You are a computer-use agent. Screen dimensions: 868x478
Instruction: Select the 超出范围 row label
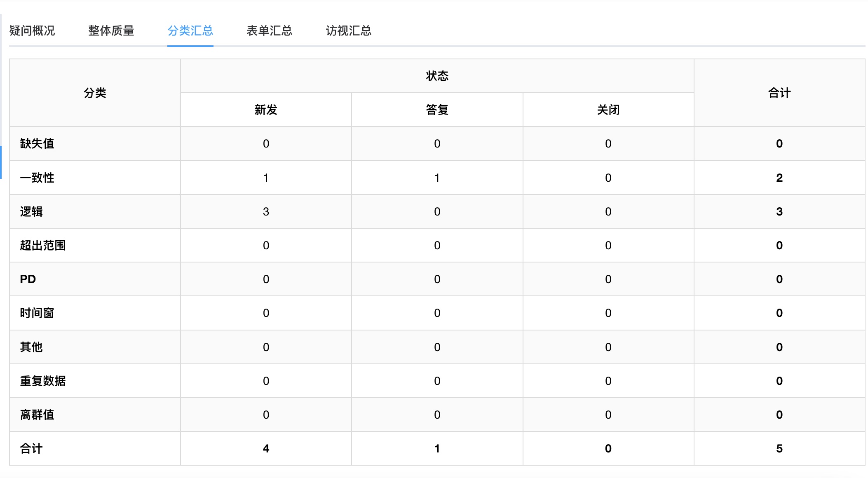pos(44,245)
